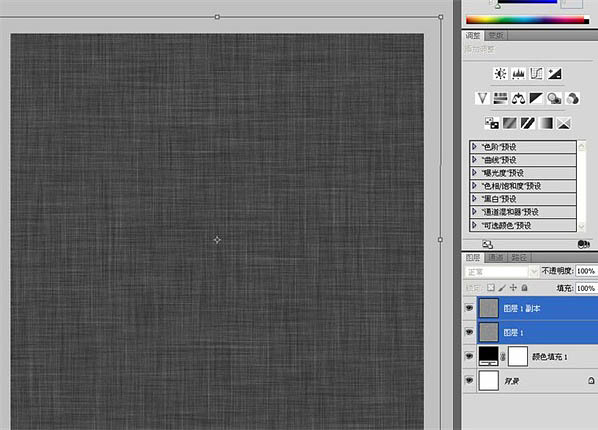598x430 pixels.
Task: Add a Vibrance adjustment (triangle icon)
Action: [482, 98]
